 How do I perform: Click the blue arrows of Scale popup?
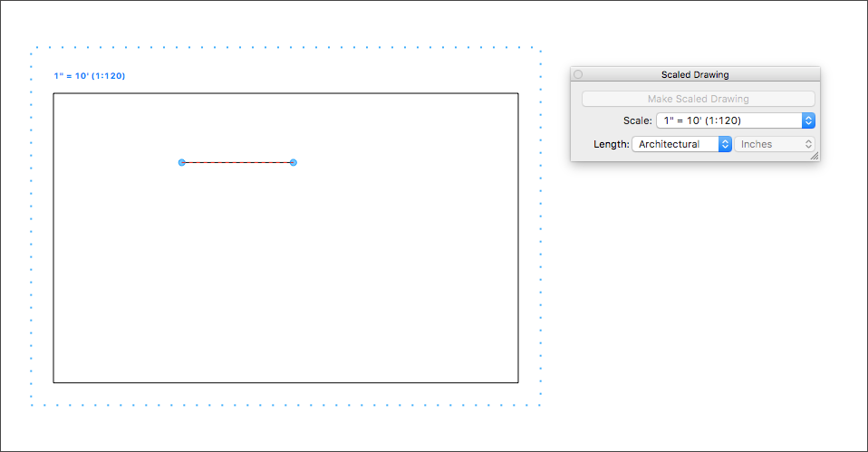tap(808, 120)
